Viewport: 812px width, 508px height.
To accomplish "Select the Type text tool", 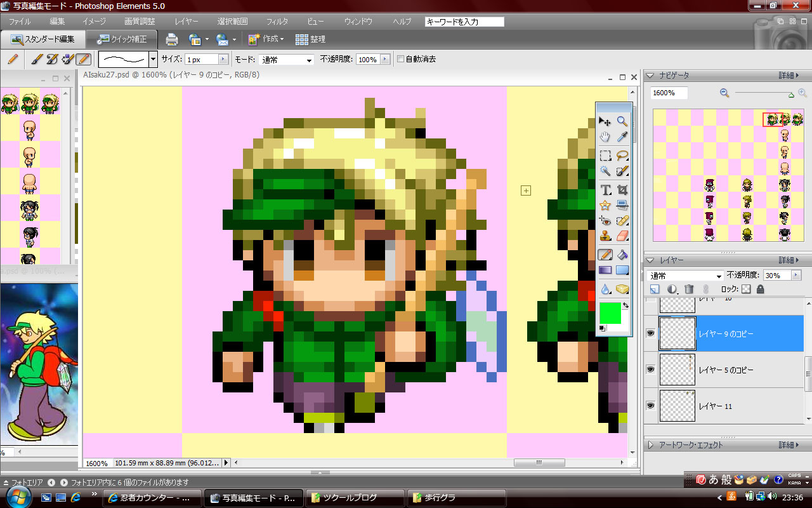I will click(605, 190).
